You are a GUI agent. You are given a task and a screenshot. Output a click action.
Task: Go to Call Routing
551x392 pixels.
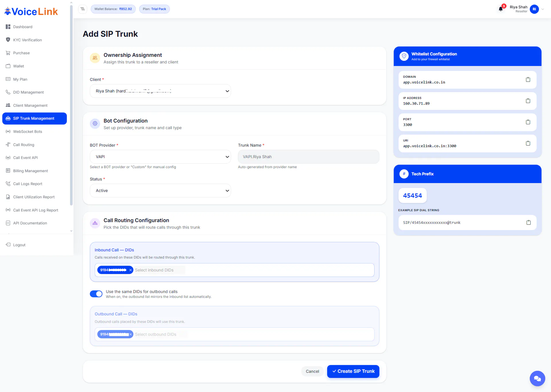click(x=34, y=145)
